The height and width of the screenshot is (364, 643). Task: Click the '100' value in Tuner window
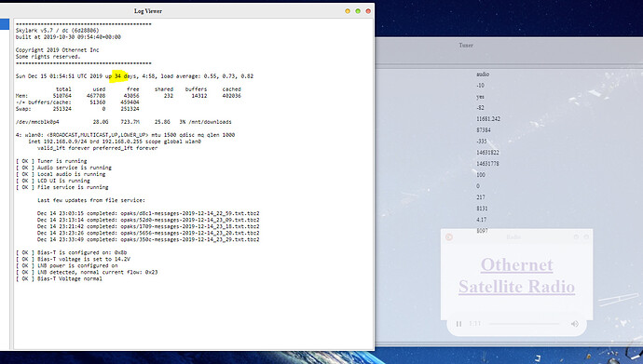click(481, 174)
